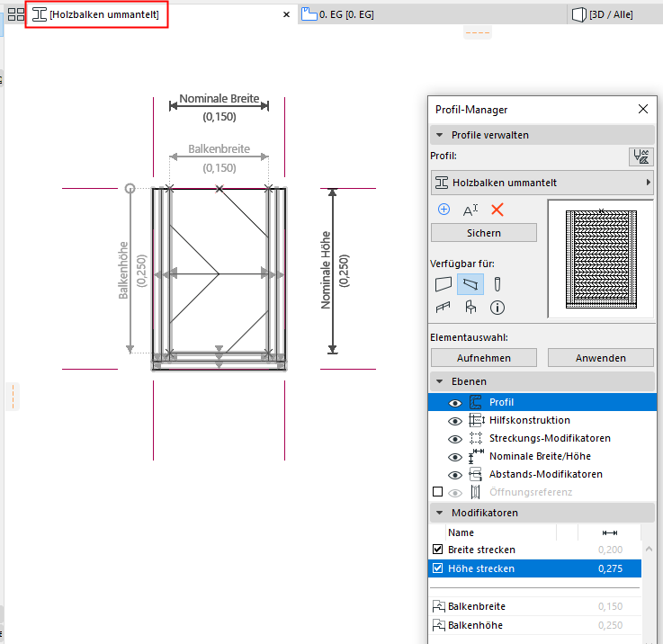The image size is (663, 644).
Task: Select the Balkenhöhe modifier row
Action: [x=535, y=625]
